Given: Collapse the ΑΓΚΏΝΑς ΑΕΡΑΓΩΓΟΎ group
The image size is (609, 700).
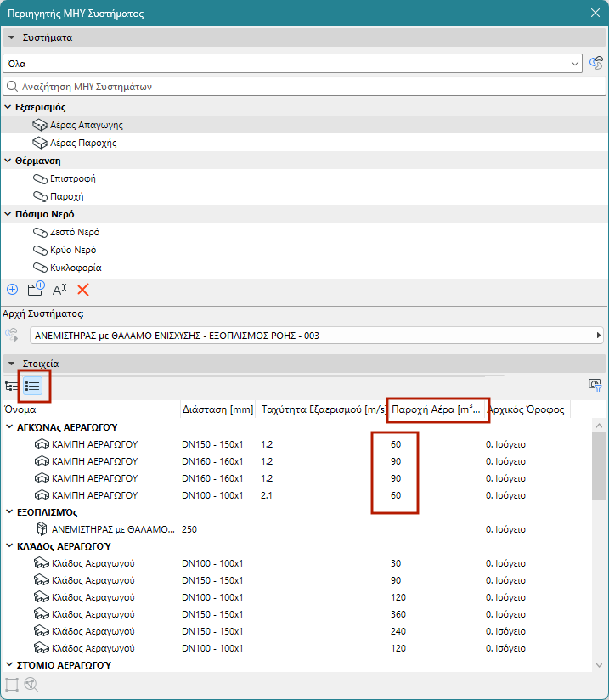Looking at the screenshot, I should 9,427.
